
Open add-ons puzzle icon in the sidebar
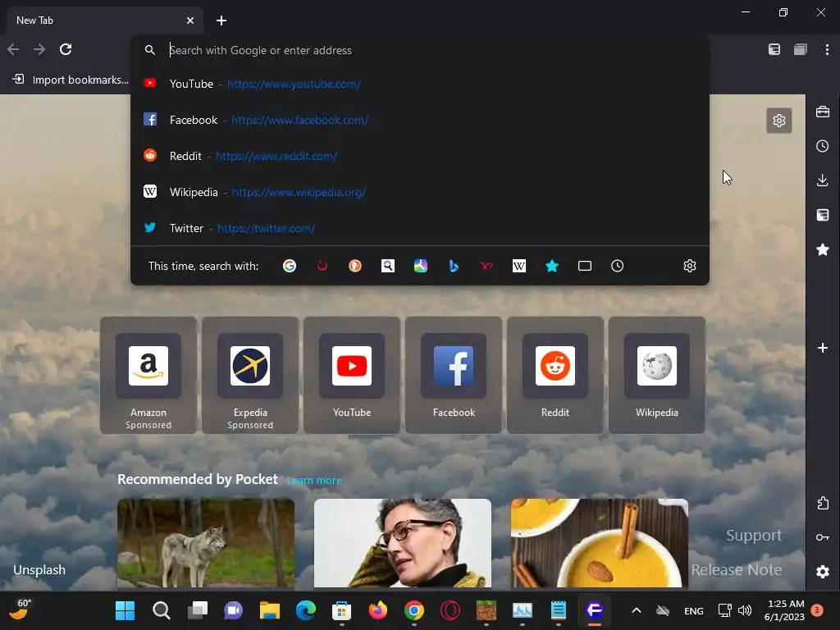(x=822, y=503)
